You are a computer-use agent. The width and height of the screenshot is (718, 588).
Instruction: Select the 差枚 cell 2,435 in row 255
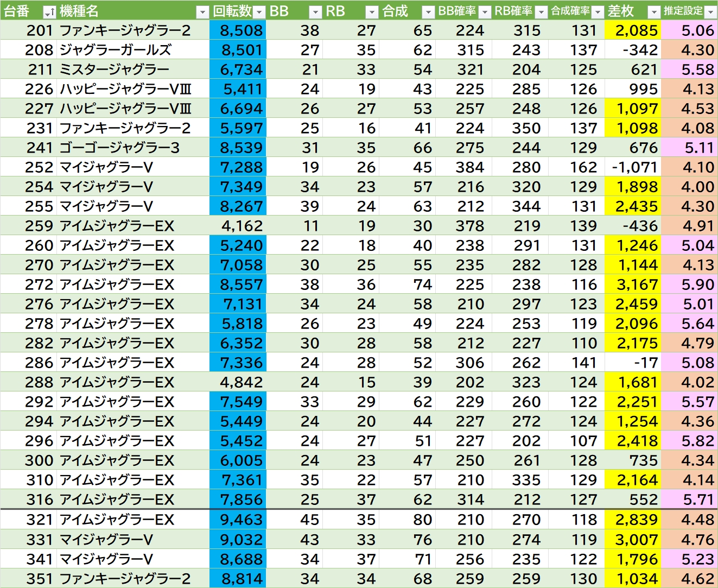[633, 206]
